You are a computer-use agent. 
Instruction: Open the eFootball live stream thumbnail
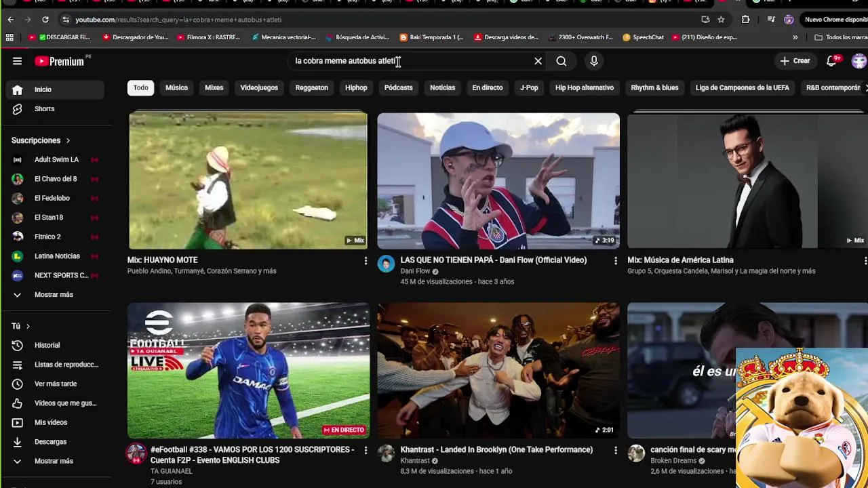[x=248, y=371]
